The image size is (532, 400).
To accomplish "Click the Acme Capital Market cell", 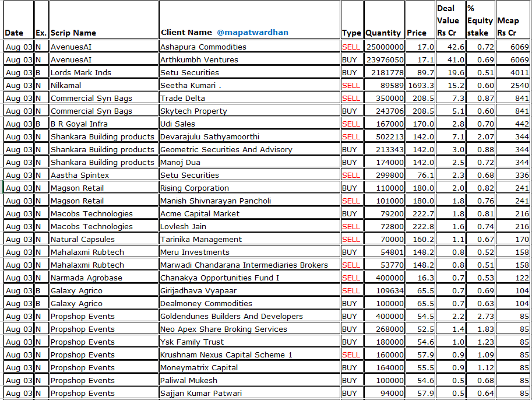I will (249, 213).
